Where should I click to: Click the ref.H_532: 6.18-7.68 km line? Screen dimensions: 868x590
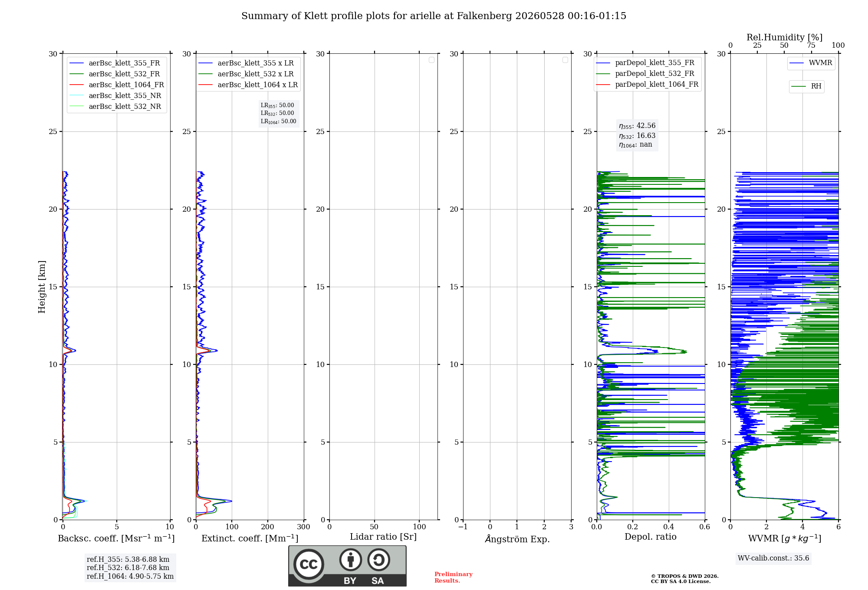(x=128, y=568)
